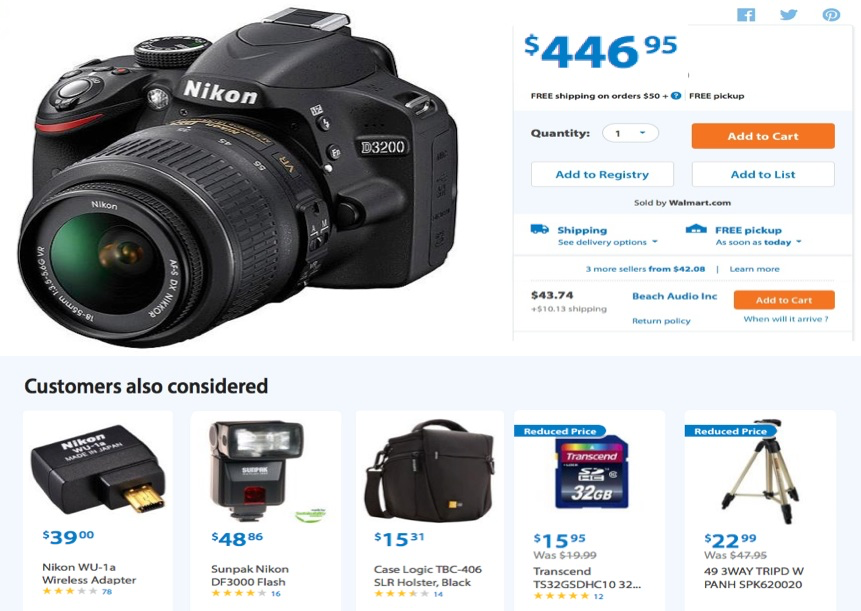Viewport: 861px width, 611px height.
Task: Open the Quantity dropdown
Action: click(x=630, y=133)
